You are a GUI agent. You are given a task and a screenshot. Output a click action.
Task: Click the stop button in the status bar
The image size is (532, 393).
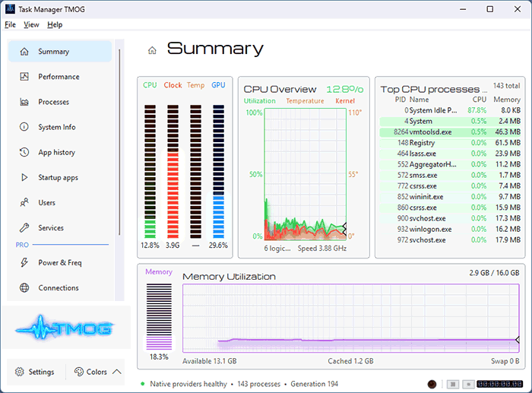(x=453, y=384)
